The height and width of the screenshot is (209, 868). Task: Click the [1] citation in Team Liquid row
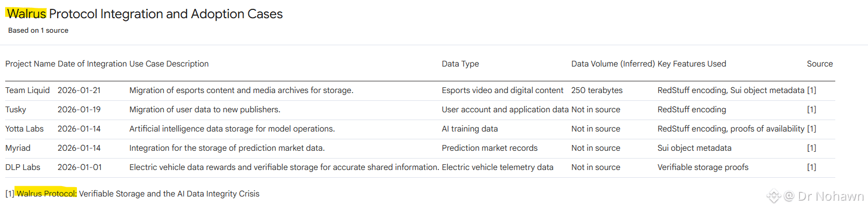click(x=811, y=90)
